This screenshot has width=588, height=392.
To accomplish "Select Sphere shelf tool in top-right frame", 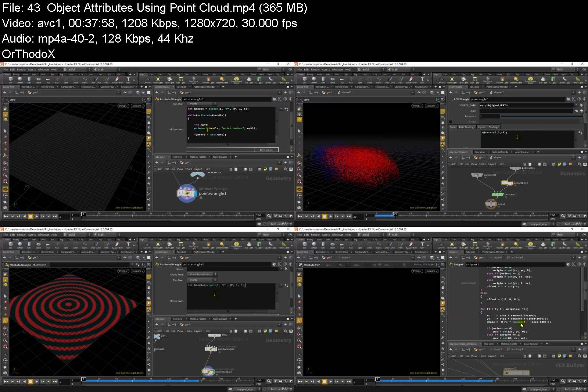I will coord(314,80).
